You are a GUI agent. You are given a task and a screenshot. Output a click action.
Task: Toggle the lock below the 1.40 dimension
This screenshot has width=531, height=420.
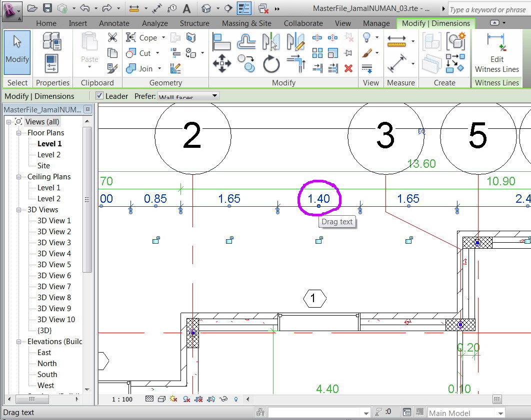pos(318,241)
